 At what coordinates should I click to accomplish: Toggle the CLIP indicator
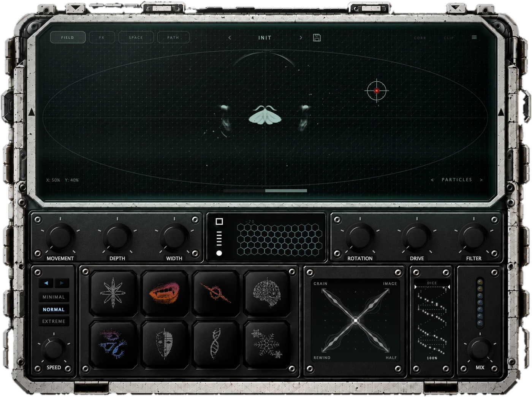coord(449,38)
